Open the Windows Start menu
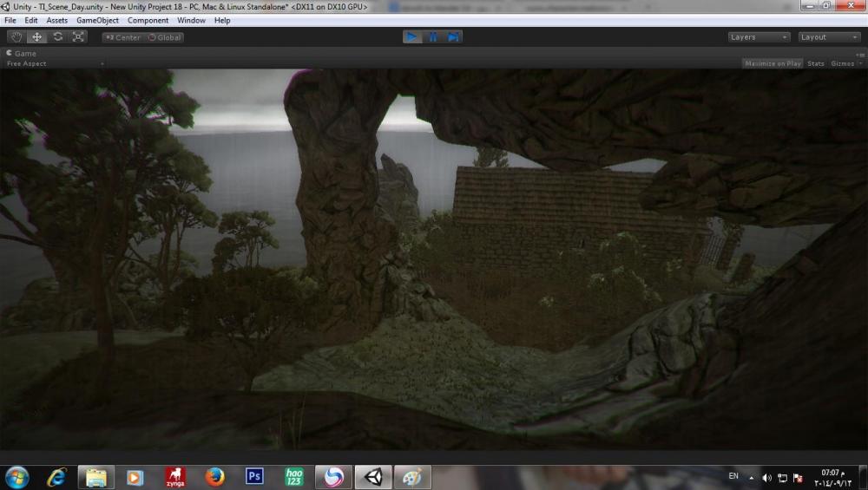 click(17, 477)
